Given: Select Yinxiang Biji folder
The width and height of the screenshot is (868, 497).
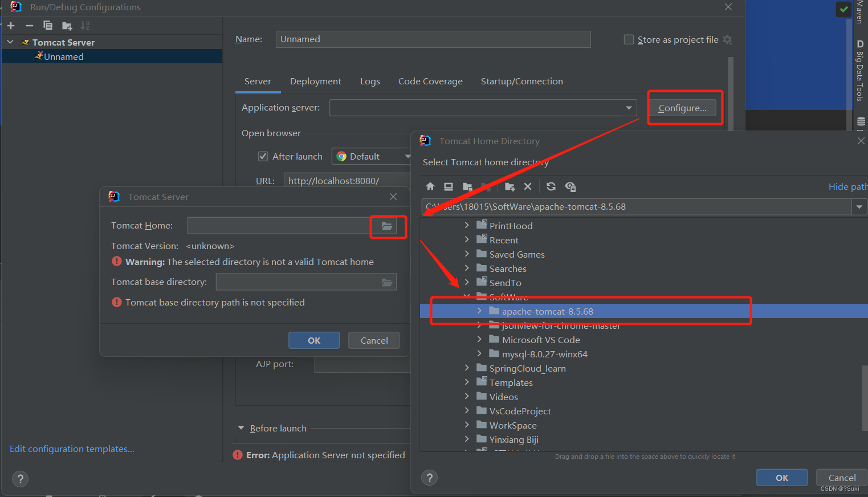Looking at the screenshot, I should point(514,439).
